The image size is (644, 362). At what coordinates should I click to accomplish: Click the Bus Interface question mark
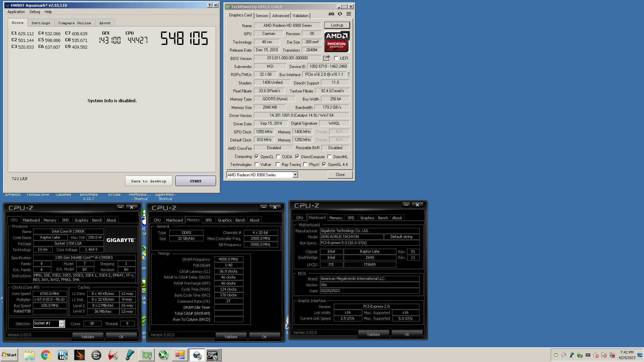click(348, 74)
